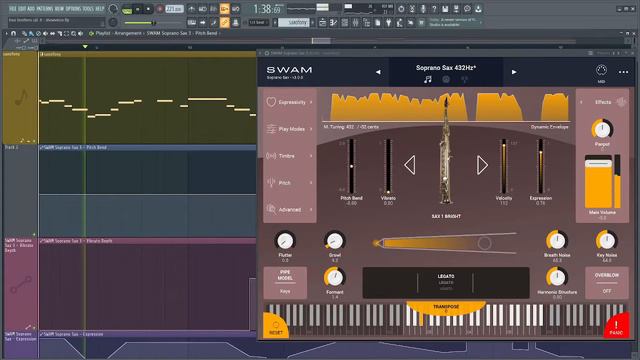
Task: Expand the Expressivity section
Action: (289, 102)
